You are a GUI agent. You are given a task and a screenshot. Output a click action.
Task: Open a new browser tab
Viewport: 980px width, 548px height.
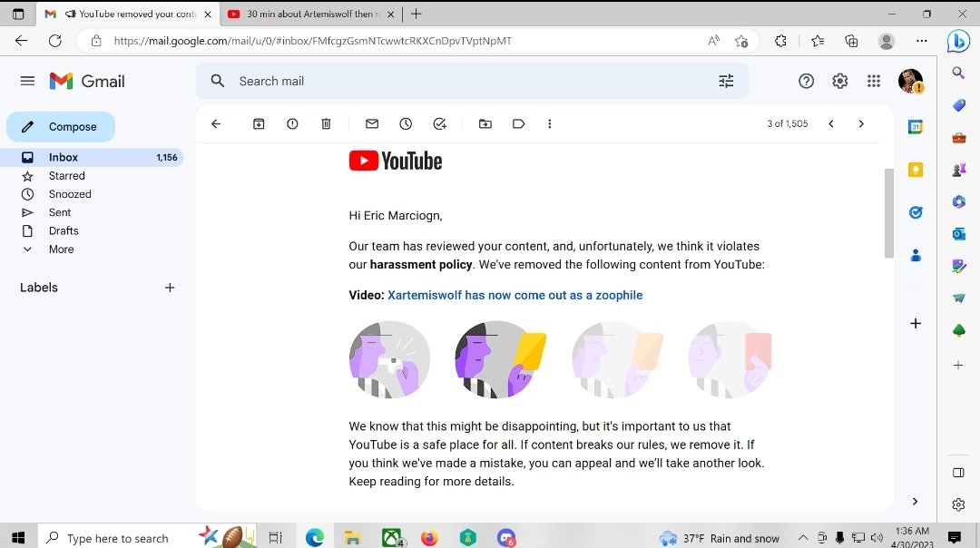pyautogui.click(x=416, y=14)
